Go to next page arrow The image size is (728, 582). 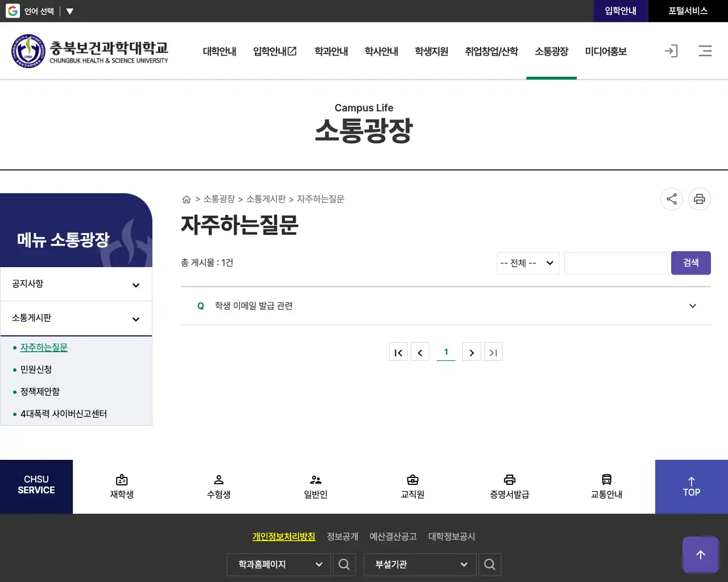pyautogui.click(x=471, y=352)
